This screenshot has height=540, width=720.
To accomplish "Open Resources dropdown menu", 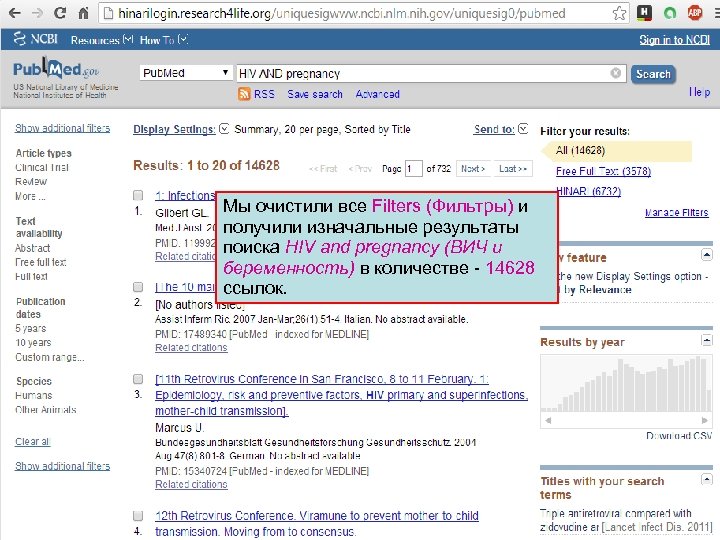I will pos(101,40).
